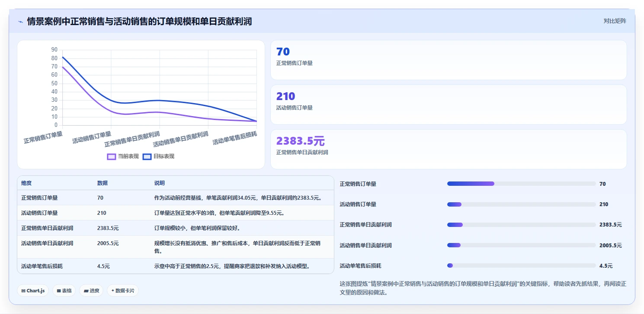Click the y-axis value 90
The image size is (644, 314).
tap(54, 49)
